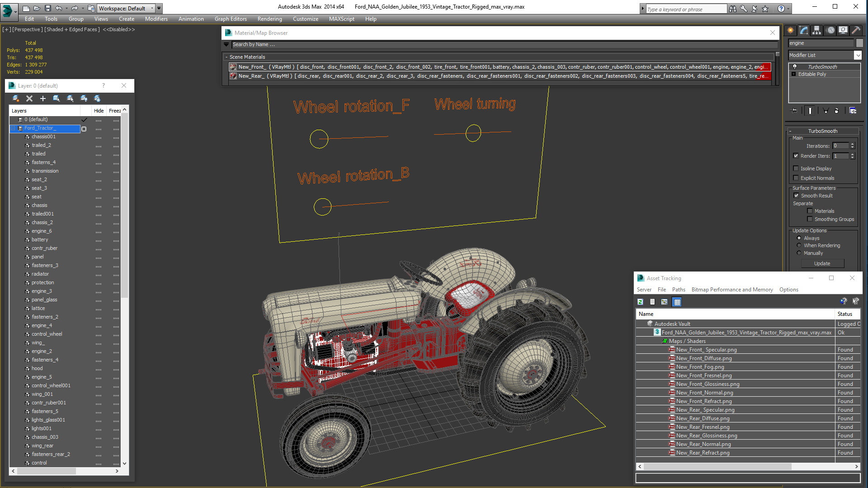Open the Utilities hammer panel tab
Image resolution: width=868 pixels, height=488 pixels.
click(x=856, y=30)
